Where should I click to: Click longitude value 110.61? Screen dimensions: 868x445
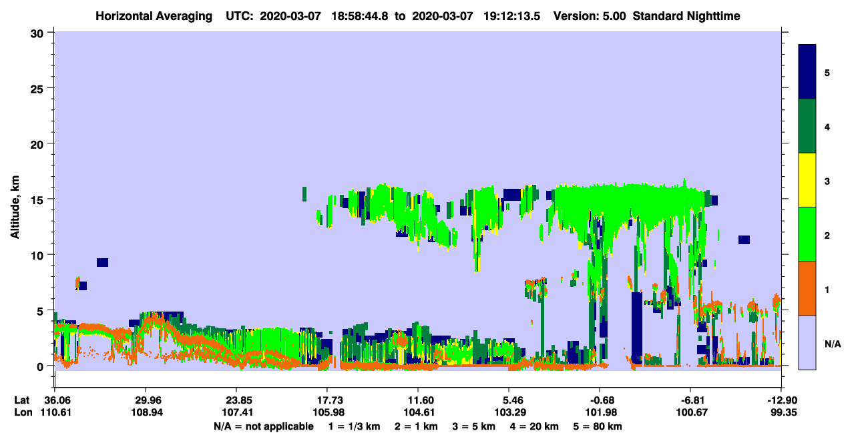[55, 413]
